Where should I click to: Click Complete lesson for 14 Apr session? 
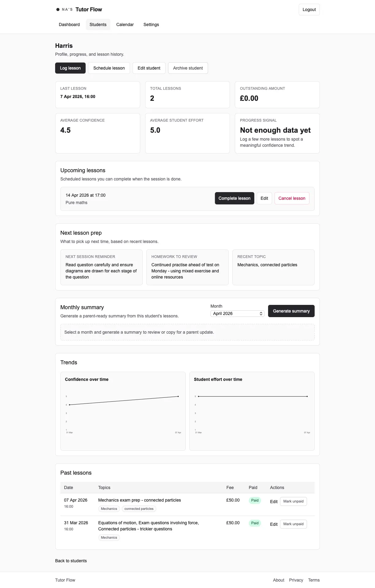pyautogui.click(x=234, y=198)
